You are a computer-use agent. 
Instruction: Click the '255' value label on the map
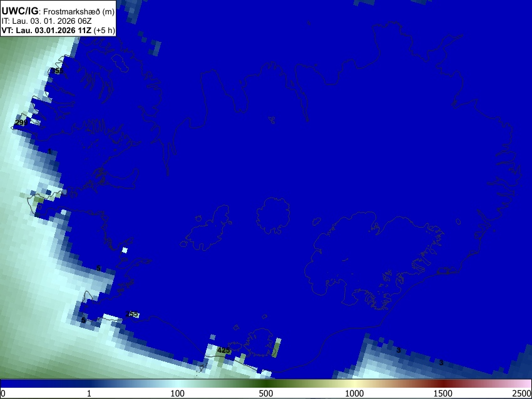point(131,314)
